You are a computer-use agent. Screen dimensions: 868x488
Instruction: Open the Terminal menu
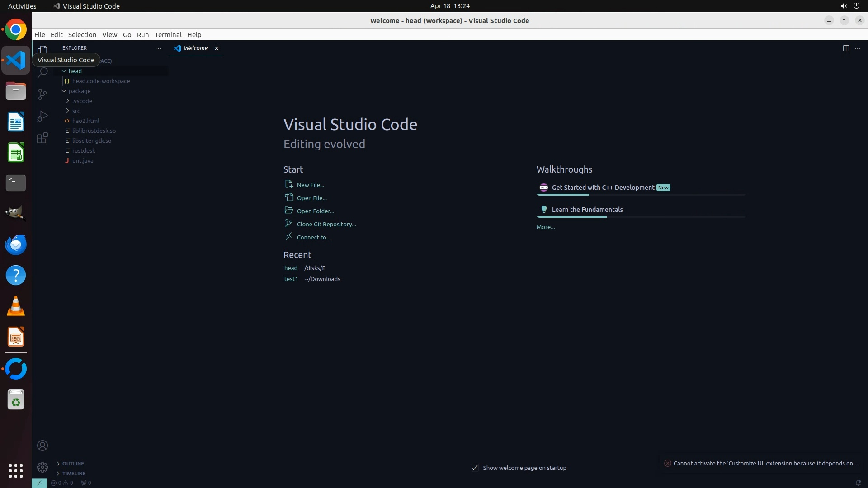168,35
